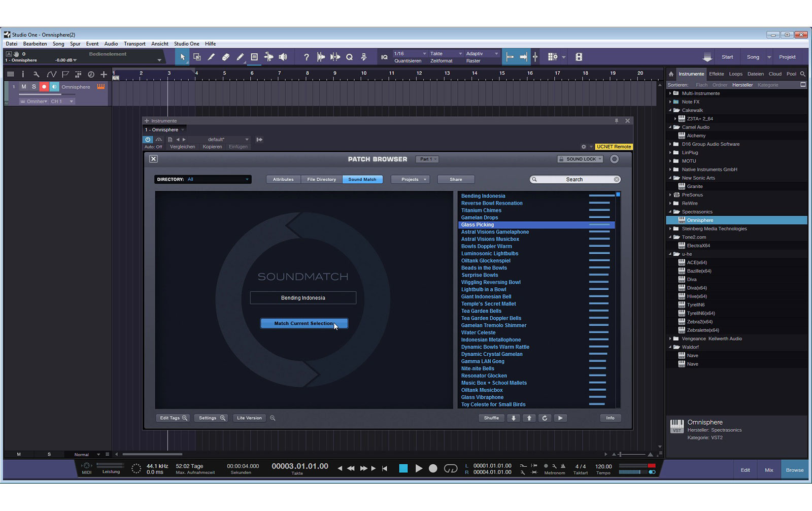Toggle the loop button in transport

(451, 468)
